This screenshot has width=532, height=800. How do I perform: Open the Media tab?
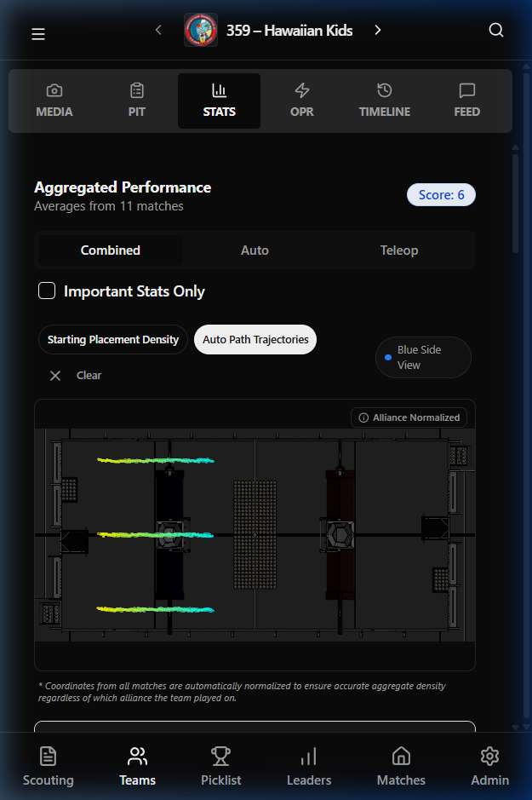tap(54, 101)
